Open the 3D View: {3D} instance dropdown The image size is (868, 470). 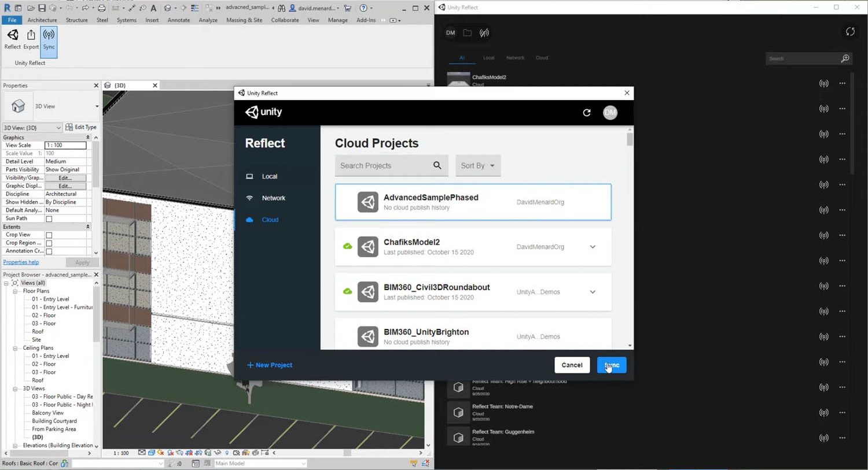pos(32,128)
